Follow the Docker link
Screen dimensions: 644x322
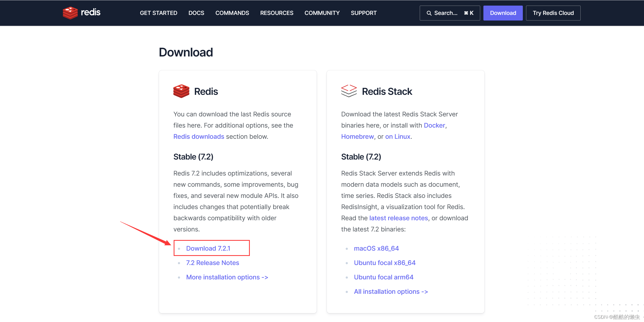click(x=434, y=125)
